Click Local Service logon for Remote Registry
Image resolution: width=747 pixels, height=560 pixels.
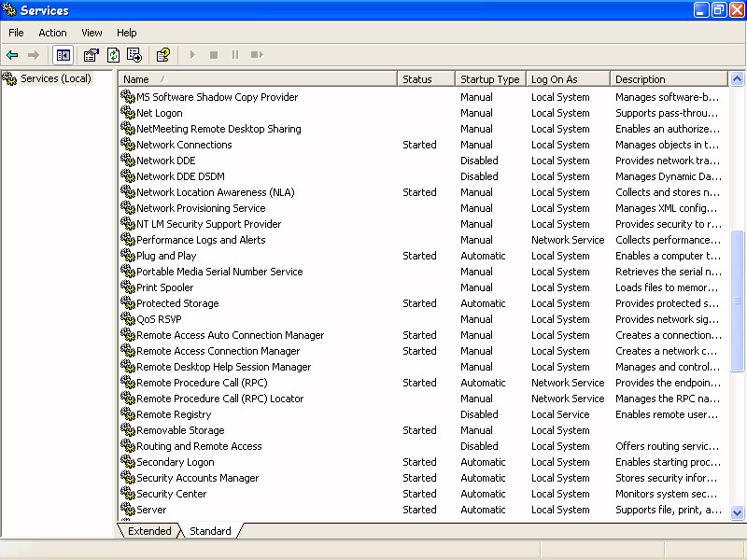tap(560, 414)
